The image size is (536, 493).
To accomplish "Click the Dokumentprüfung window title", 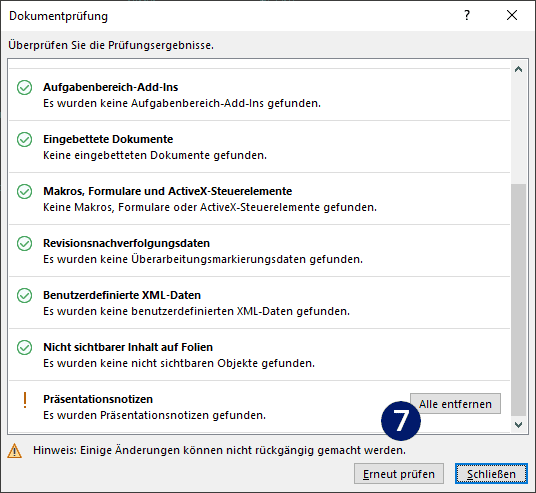I will coord(58,16).
